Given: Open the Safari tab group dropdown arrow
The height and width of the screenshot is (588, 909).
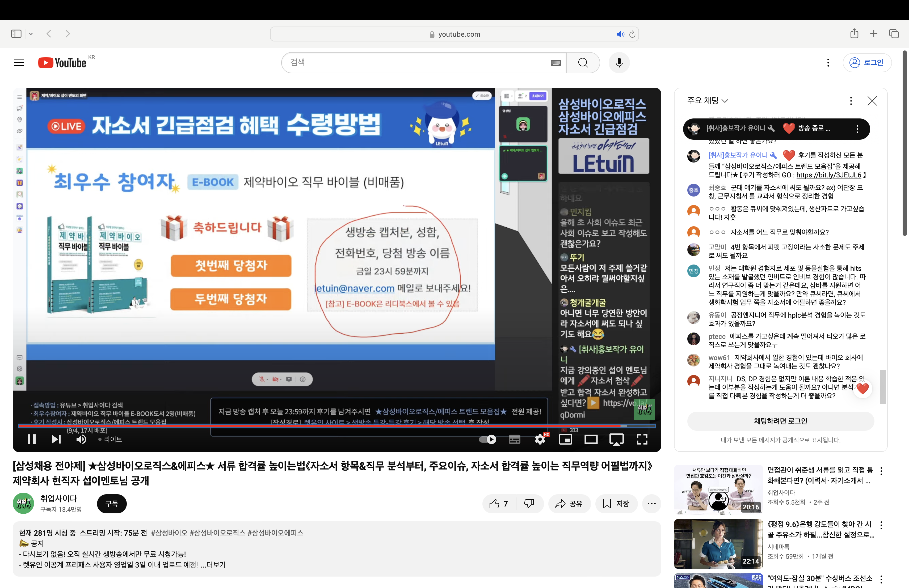Looking at the screenshot, I should (31, 34).
